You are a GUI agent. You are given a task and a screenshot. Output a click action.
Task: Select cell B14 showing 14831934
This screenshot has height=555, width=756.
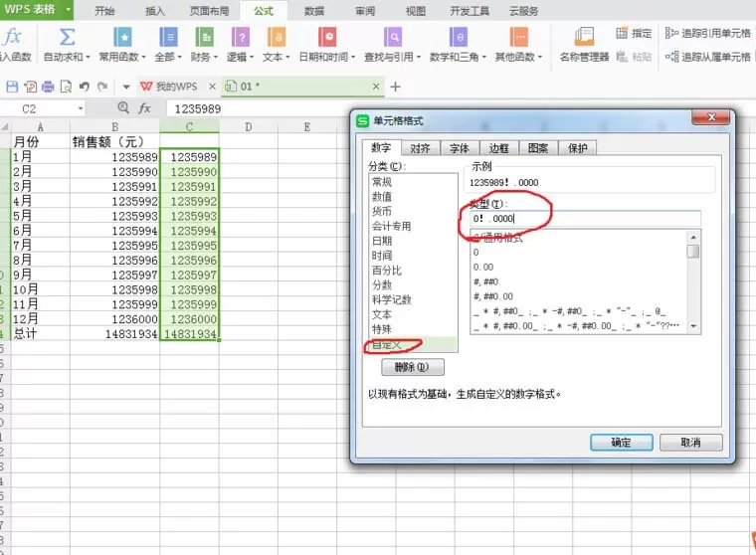click(x=114, y=333)
